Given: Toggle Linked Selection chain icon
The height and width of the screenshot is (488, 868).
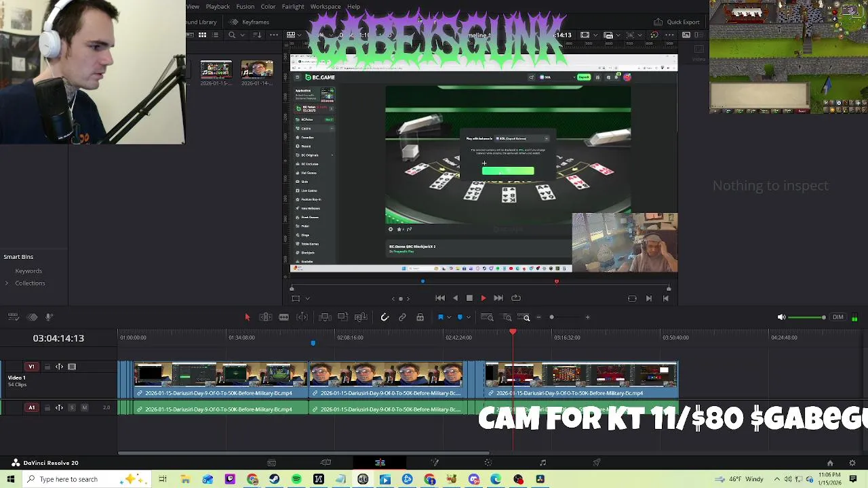Looking at the screenshot, I should [x=402, y=317].
